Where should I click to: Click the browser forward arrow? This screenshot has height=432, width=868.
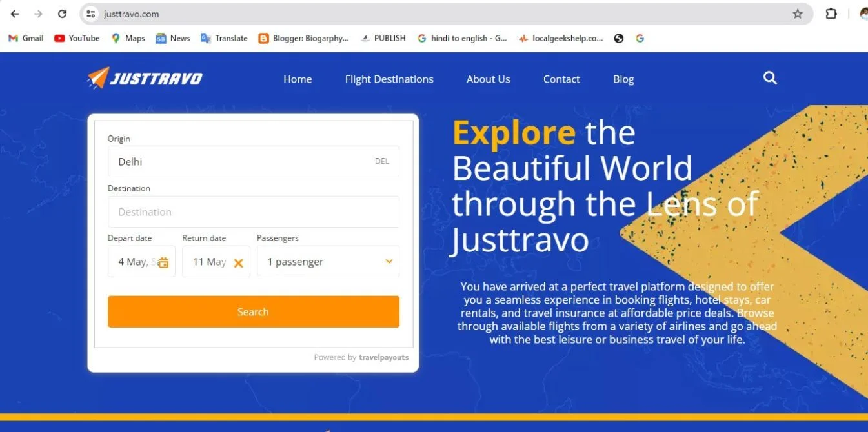coord(39,14)
